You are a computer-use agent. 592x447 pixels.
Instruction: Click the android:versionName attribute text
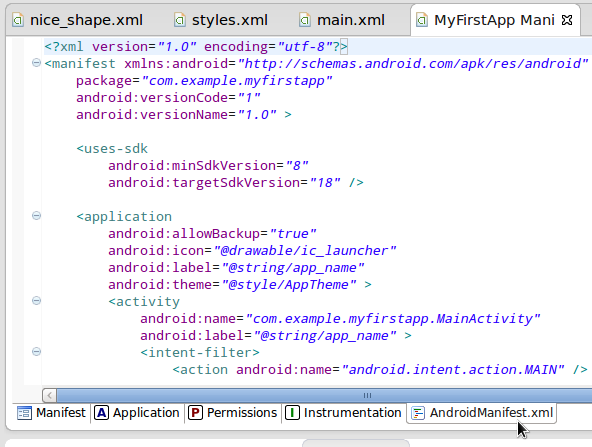pos(152,114)
